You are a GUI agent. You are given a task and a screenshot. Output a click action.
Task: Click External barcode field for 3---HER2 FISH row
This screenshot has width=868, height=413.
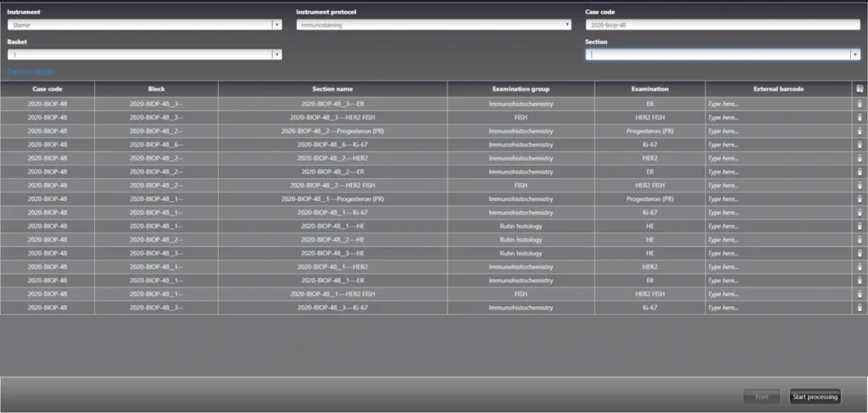pos(778,117)
